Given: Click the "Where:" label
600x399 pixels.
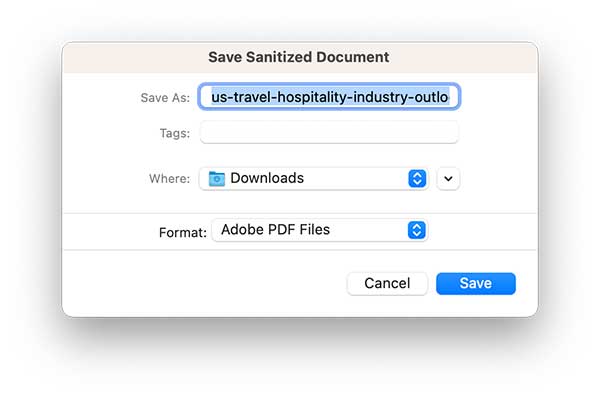Looking at the screenshot, I should [x=170, y=179].
